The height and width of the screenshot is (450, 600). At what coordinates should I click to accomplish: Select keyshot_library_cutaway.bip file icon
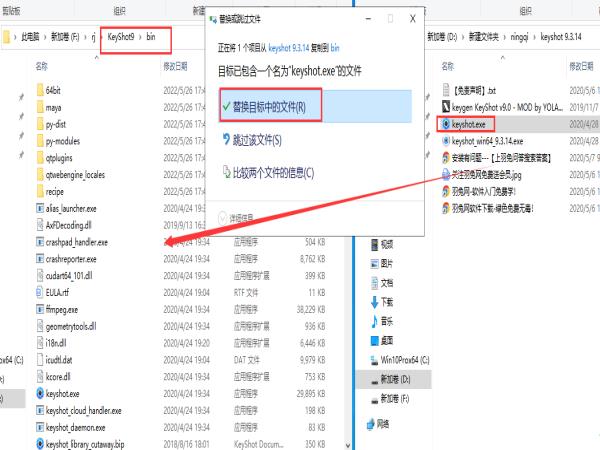[x=40, y=444]
